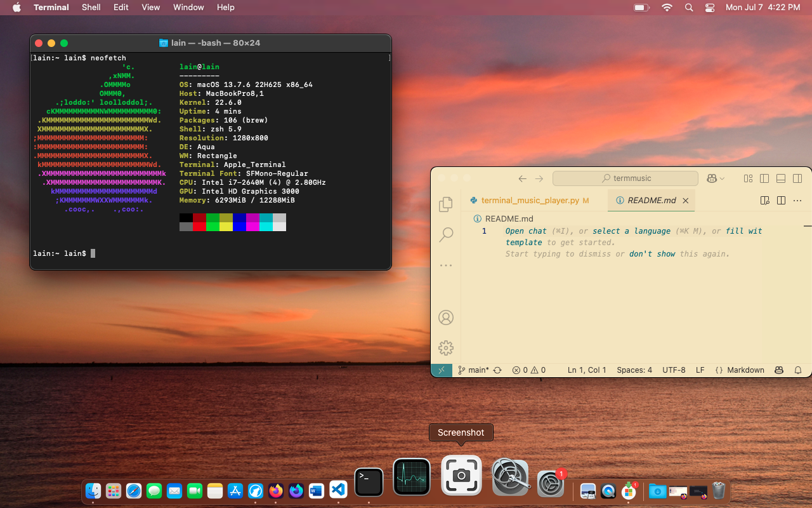Open Launchpad from the Dock
This screenshot has width=812, height=508.
(x=114, y=491)
